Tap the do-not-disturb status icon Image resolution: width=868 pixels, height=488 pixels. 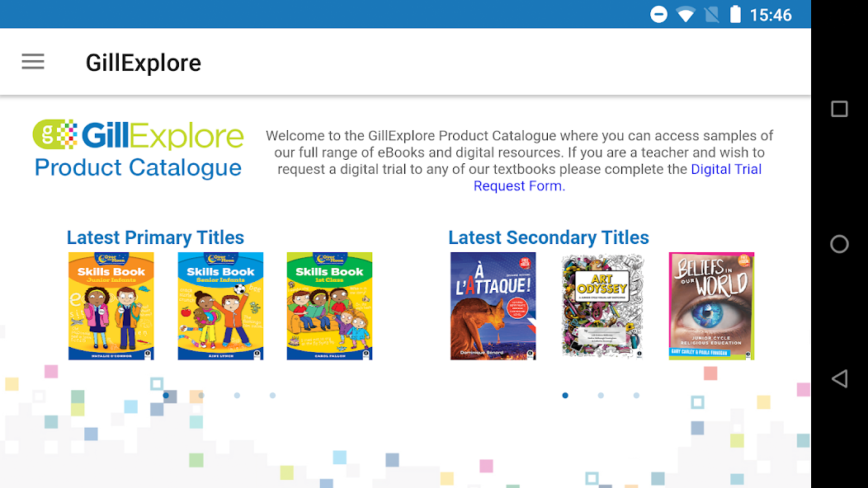pyautogui.click(x=658, y=15)
